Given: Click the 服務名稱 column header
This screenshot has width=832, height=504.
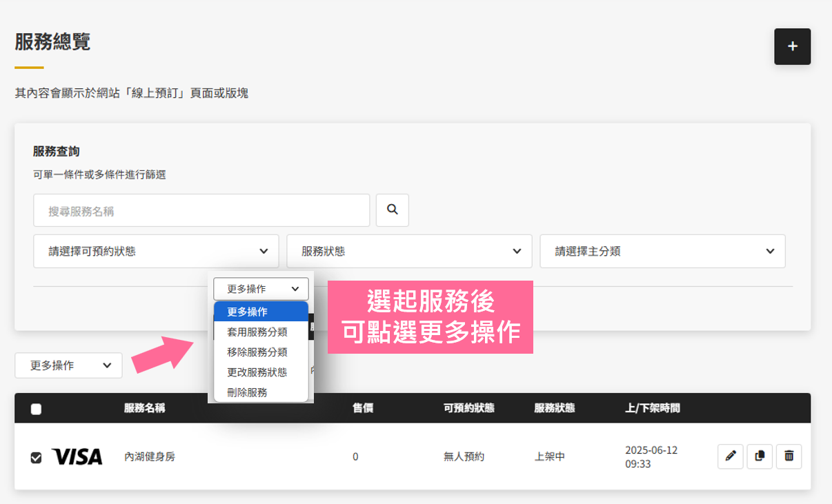Looking at the screenshot, I should point(144,408).
